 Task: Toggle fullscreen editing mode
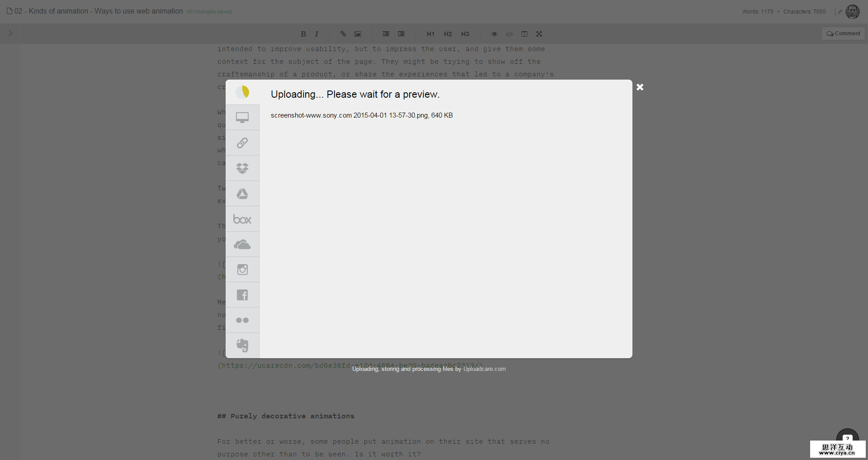coord(539,34)
